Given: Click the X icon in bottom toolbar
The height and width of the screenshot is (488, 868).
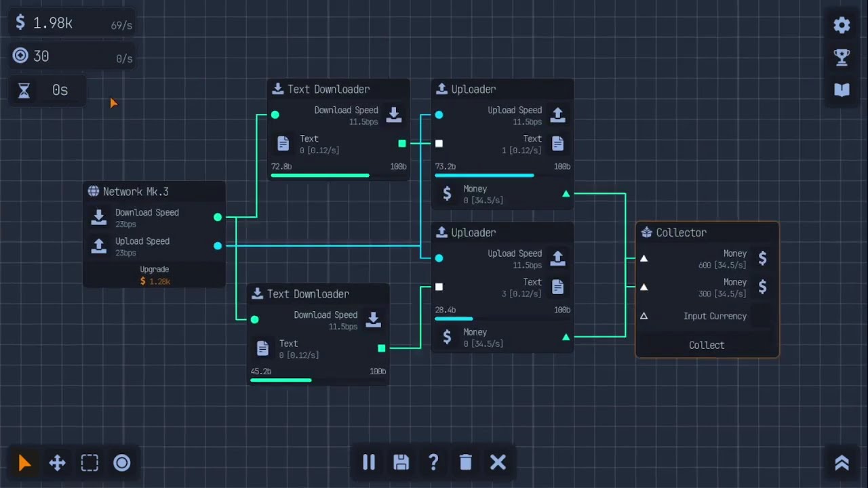Looking at the screenshot, I should click(498, 462).
